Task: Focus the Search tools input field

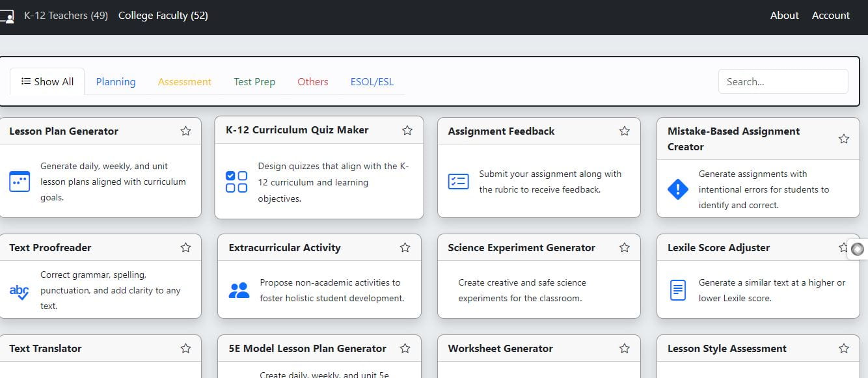Action: (x=783, y=82)
